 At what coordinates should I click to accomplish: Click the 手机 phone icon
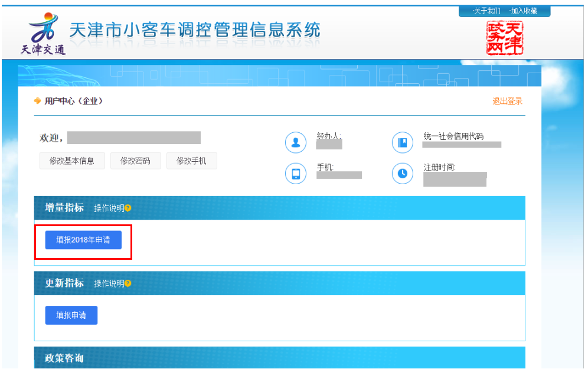point(295,174)
